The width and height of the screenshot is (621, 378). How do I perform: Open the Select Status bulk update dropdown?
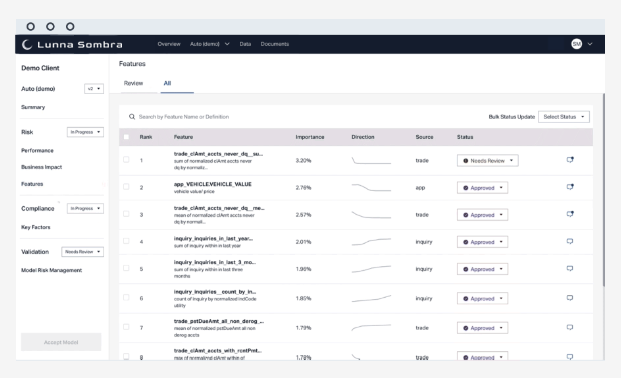pyautogui.click(x=564, y=116)
